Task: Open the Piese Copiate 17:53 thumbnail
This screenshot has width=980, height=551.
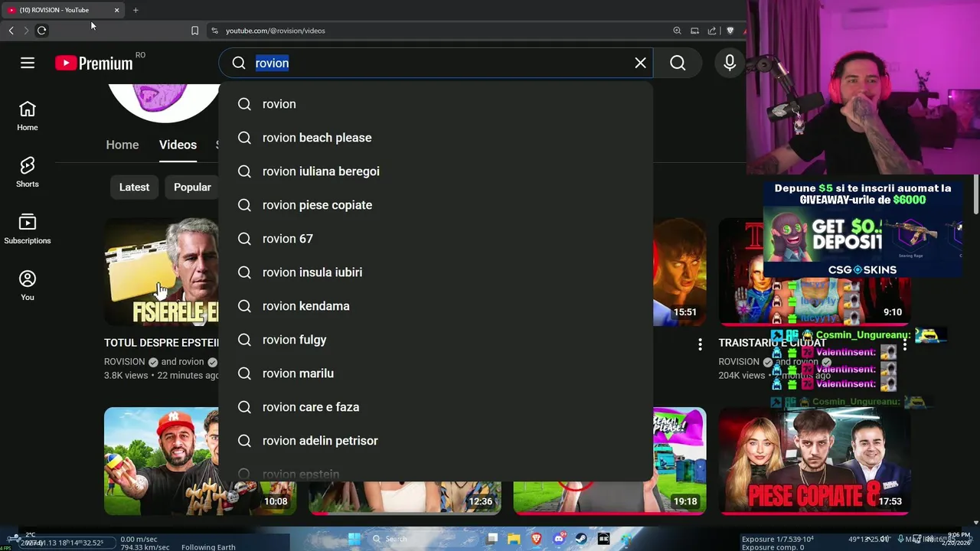Action: (815, 461)
